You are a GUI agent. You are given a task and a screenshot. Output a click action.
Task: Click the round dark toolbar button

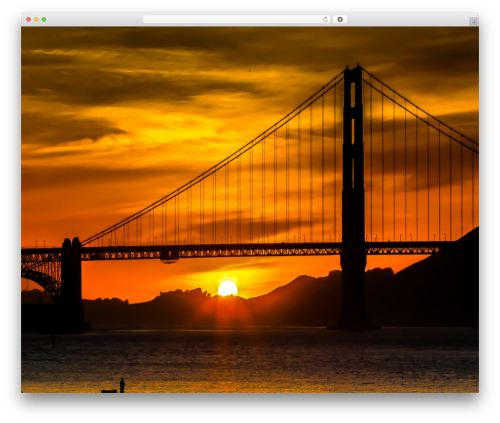pyautogui.click(x=340, y=20)
